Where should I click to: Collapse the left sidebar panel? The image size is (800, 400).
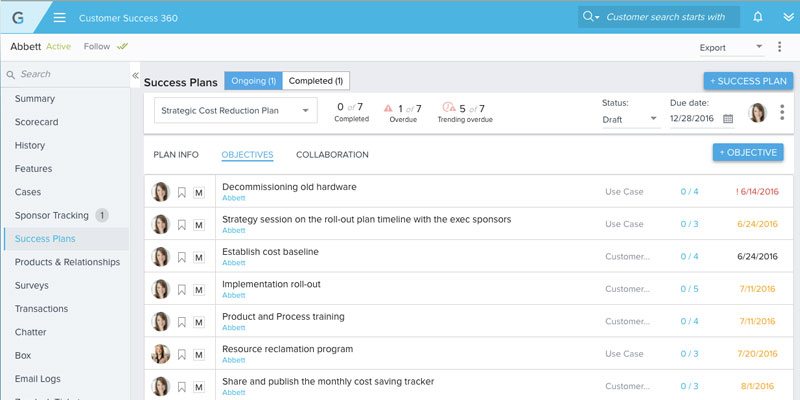pyautogui.click(x=135, y=76)
